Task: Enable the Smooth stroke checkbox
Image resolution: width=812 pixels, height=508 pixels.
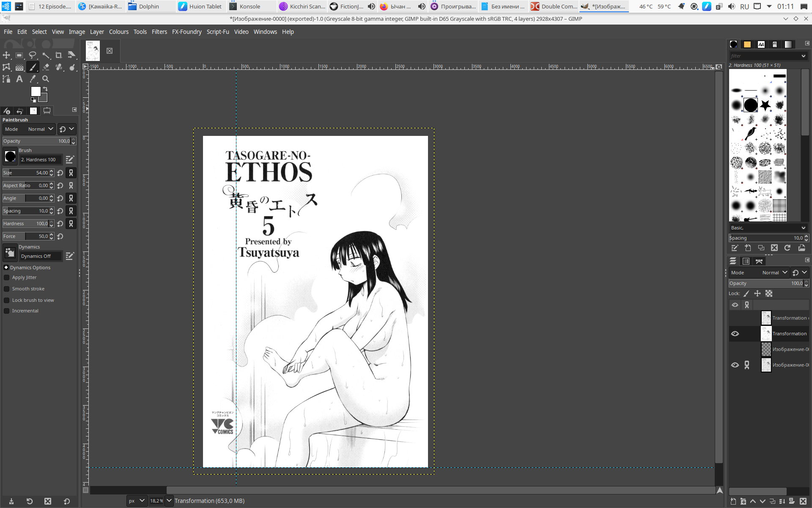Action: coord(7,289)
